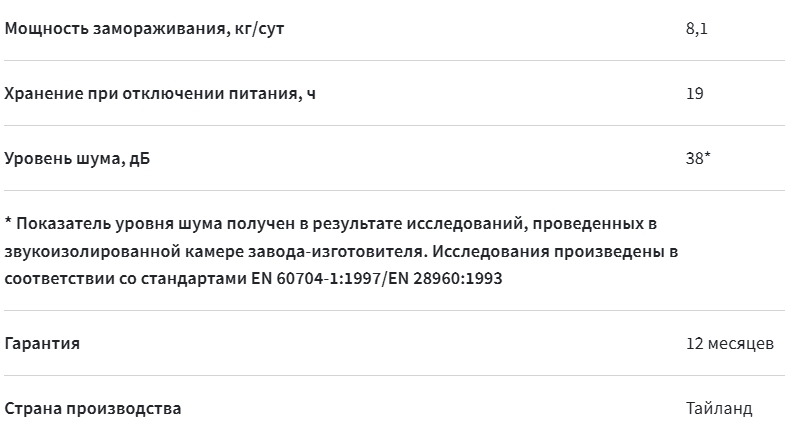785x438 pixels.
Task: Click the standards text 'EN 60704-1:1997/EN 28960:1993'
Action: point(376,278)
